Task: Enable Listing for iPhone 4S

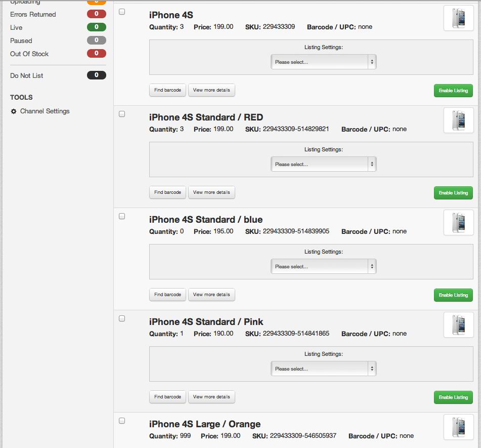Action: click(453, 91)
